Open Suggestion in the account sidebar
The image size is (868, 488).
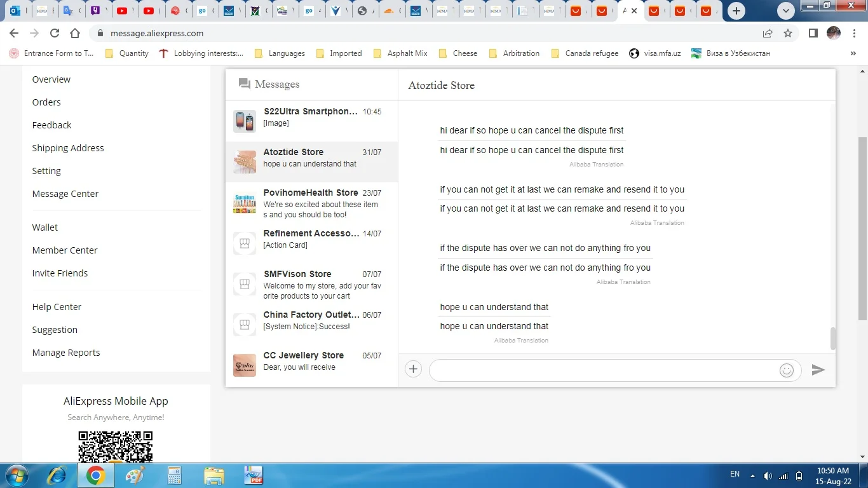(55, 330)
